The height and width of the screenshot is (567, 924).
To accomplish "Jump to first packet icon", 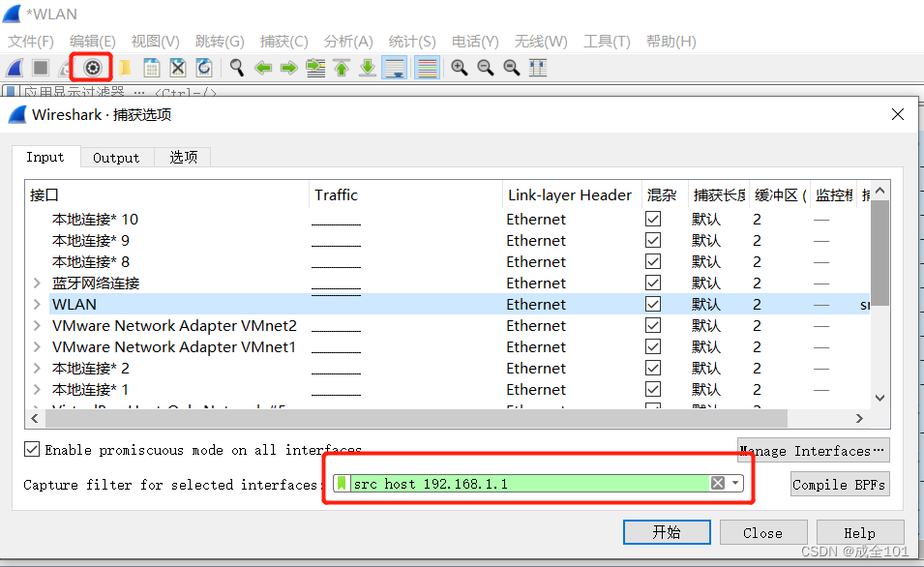I will pyautogui.click(x=342, y=68).
